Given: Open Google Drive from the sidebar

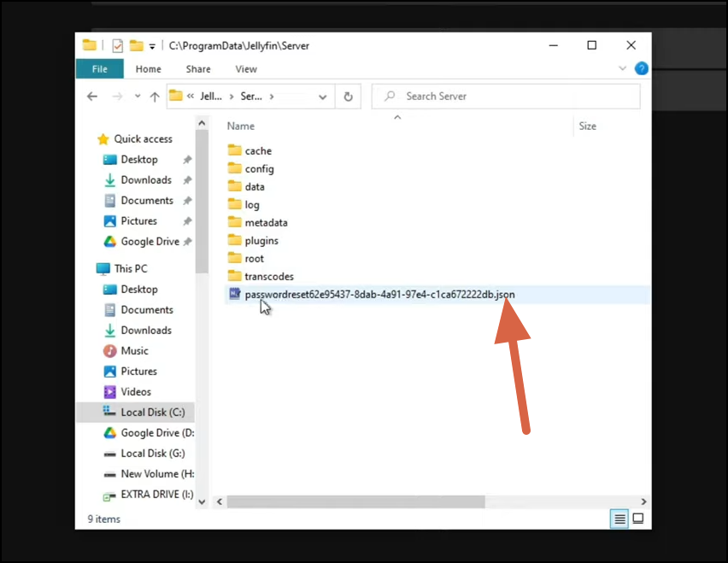Looking at the screenshot, I should click(151, 241).
